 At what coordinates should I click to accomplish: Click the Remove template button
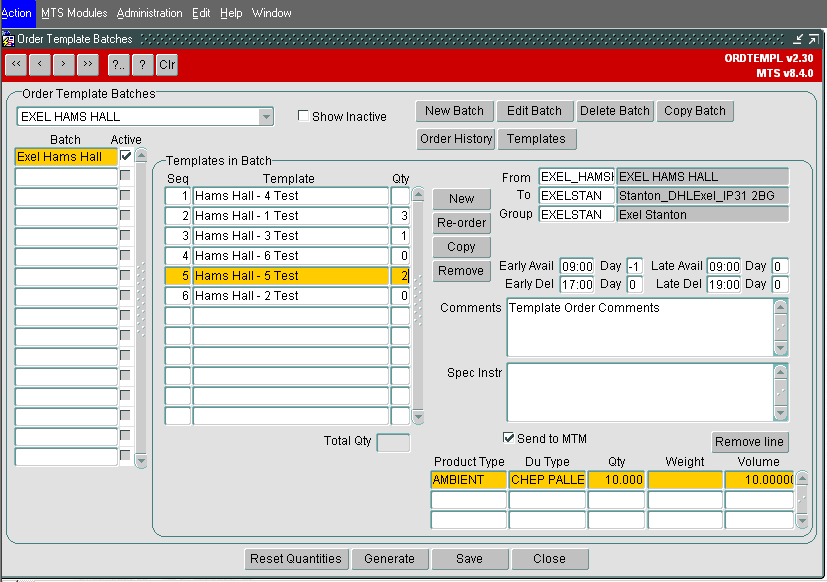point(461,271)
